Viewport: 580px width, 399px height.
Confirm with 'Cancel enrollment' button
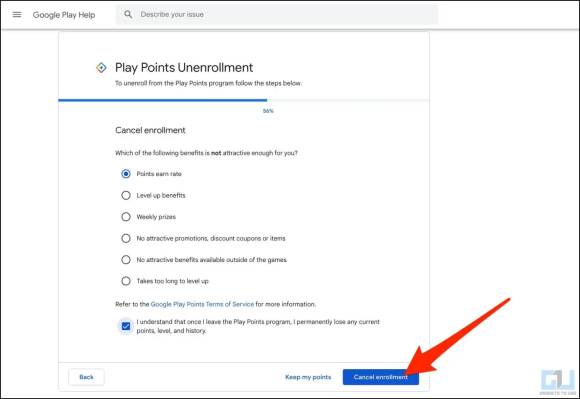click(x=381, y=377)
